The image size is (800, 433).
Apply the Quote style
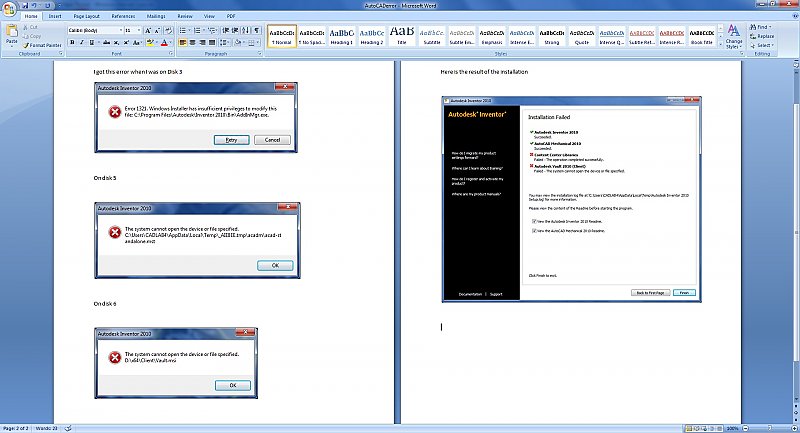tap(582, 36)
